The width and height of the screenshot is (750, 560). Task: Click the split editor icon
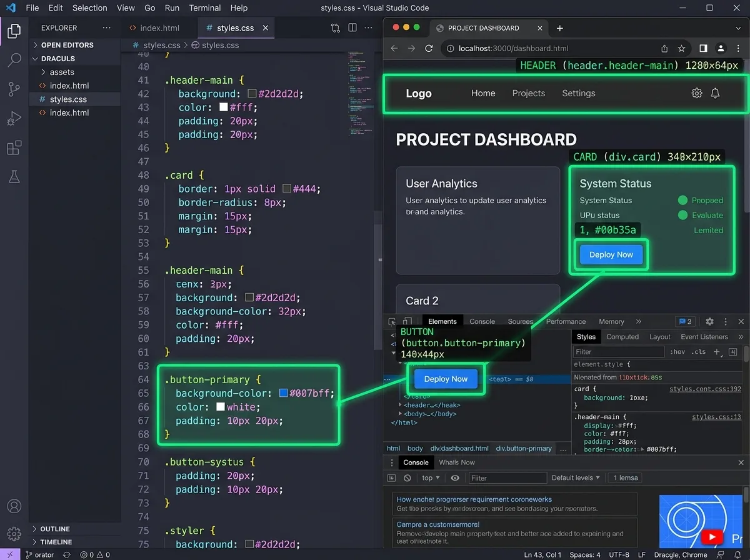[352, 28]
